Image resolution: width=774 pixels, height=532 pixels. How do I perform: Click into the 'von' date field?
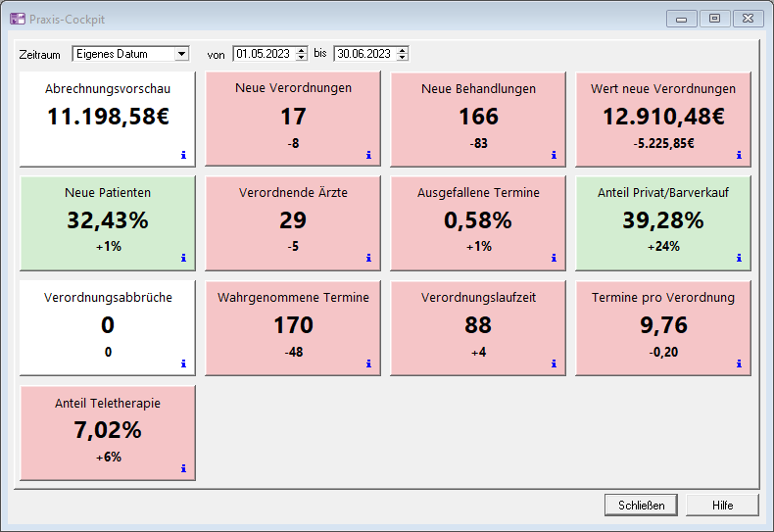263,54
